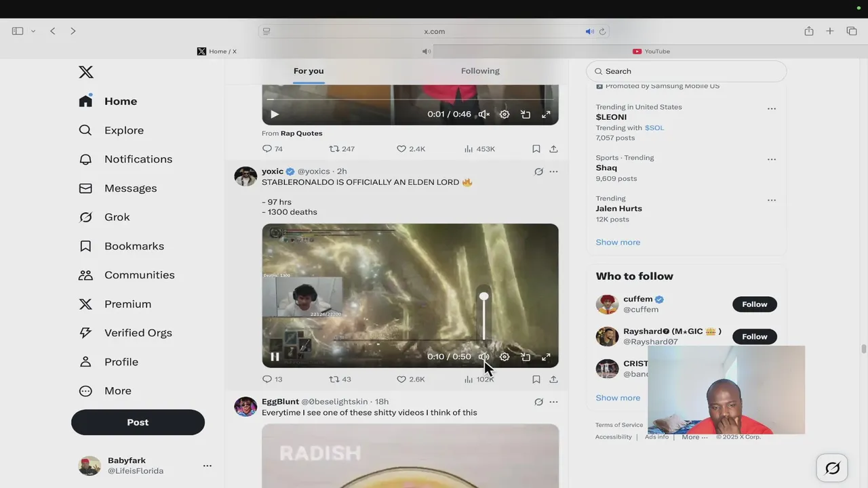This screenshot has width=868, height=488.
Task: Open $LEONI trend options menu
Action: 771,108
